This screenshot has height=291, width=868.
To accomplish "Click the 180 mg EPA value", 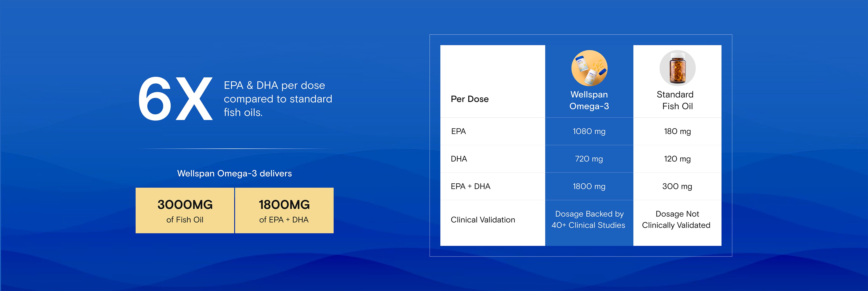I will (677, 131).
